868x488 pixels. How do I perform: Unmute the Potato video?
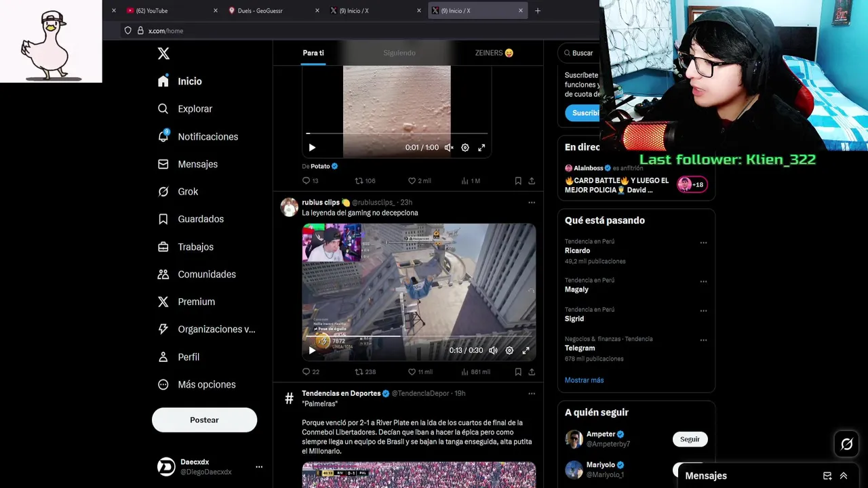click(448, 148)
